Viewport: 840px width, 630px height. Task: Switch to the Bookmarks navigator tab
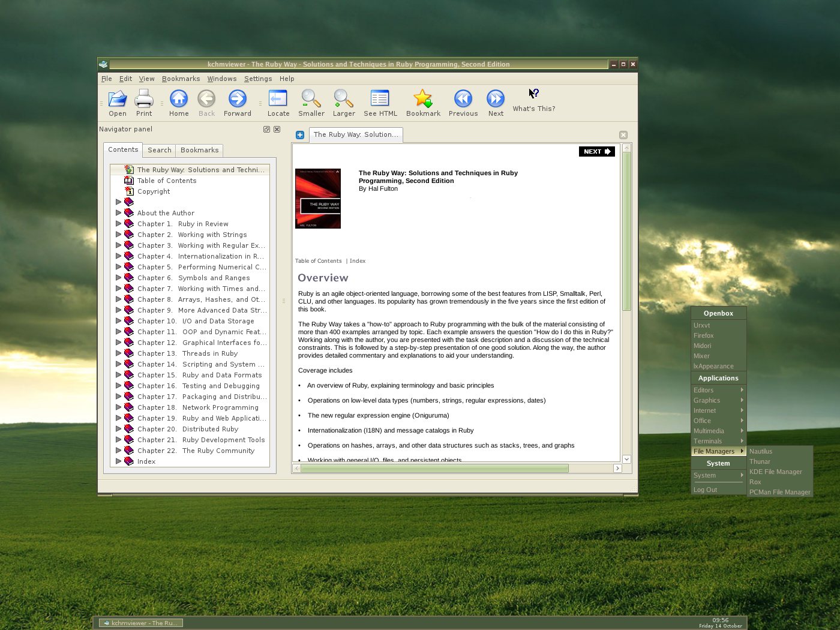coord(199,151)
